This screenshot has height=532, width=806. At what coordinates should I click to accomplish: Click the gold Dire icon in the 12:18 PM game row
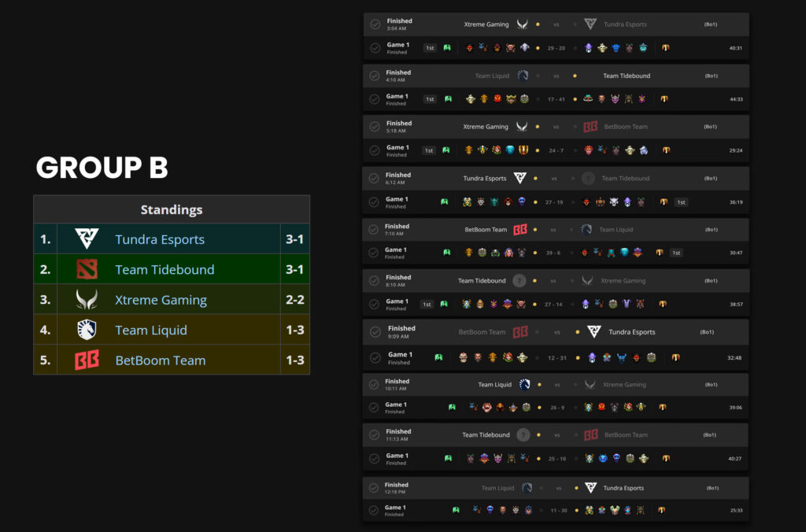coord(661,510)
